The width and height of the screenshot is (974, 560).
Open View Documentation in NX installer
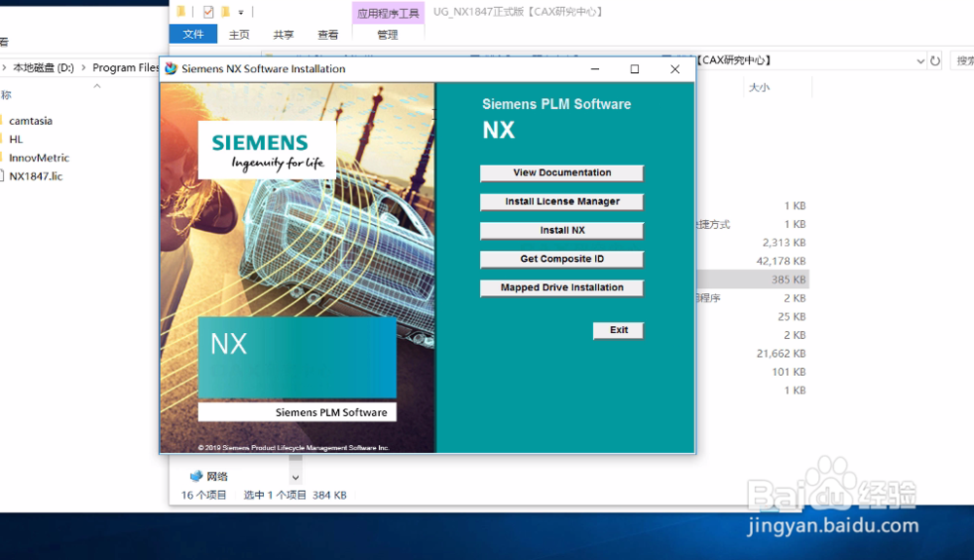(562, 172)
